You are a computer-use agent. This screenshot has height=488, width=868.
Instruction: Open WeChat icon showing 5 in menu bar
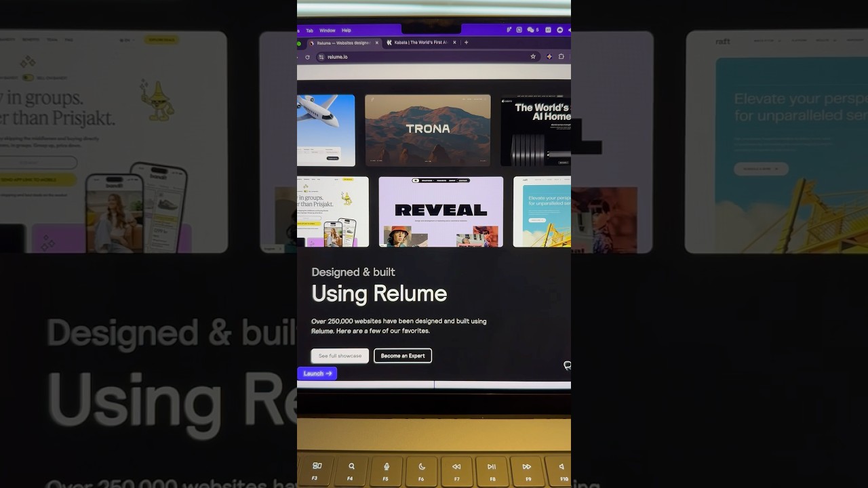tap(532, 30)
